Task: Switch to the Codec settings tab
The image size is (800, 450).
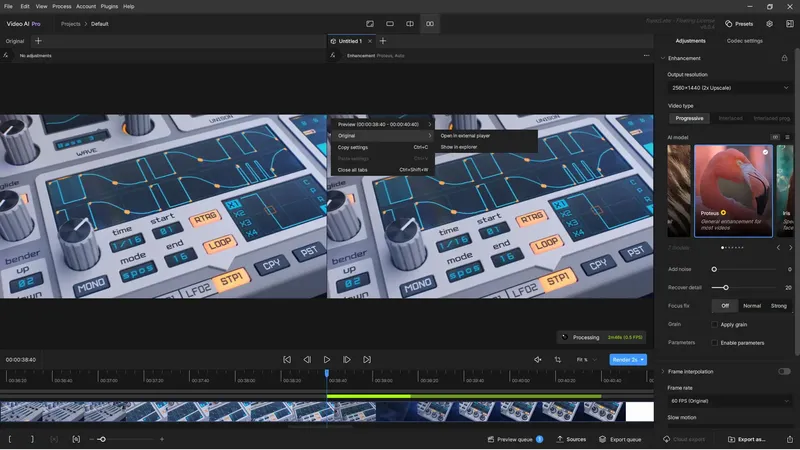Action: (x=744, y=41)
